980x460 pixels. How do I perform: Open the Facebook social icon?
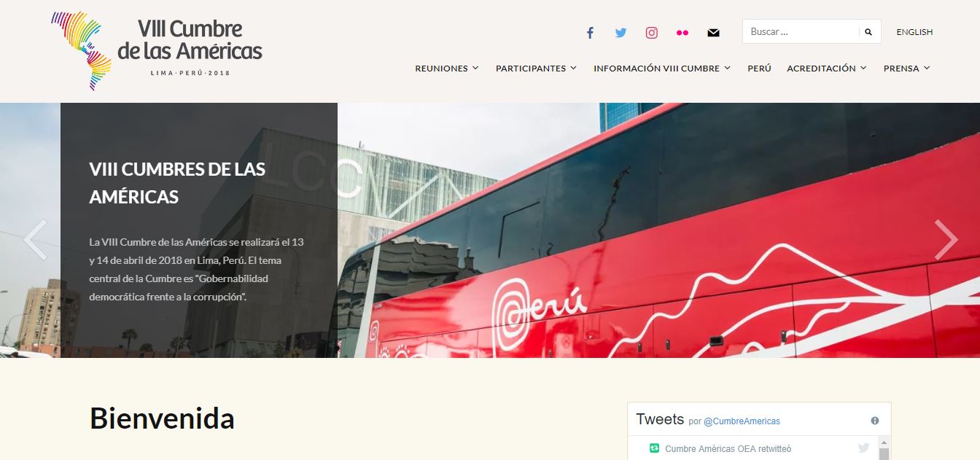click(x=590, y=32)
